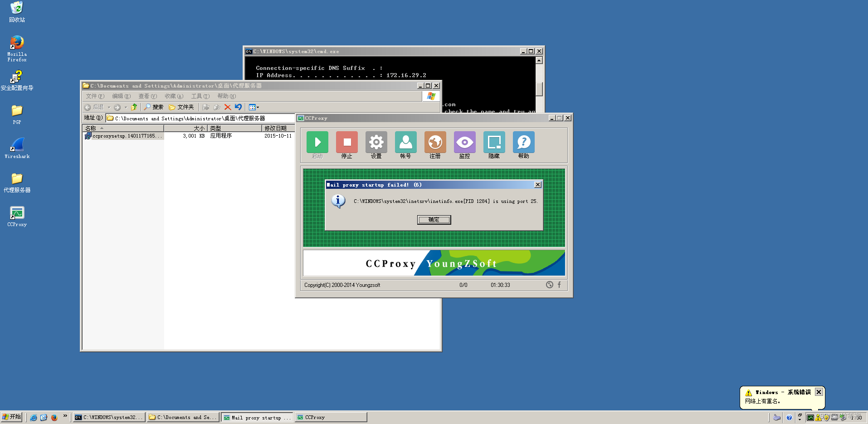Close the Mail proxy startup failed dialog
Image resolution: width=868 pixels, height=424 pixels.
(538, 185)
